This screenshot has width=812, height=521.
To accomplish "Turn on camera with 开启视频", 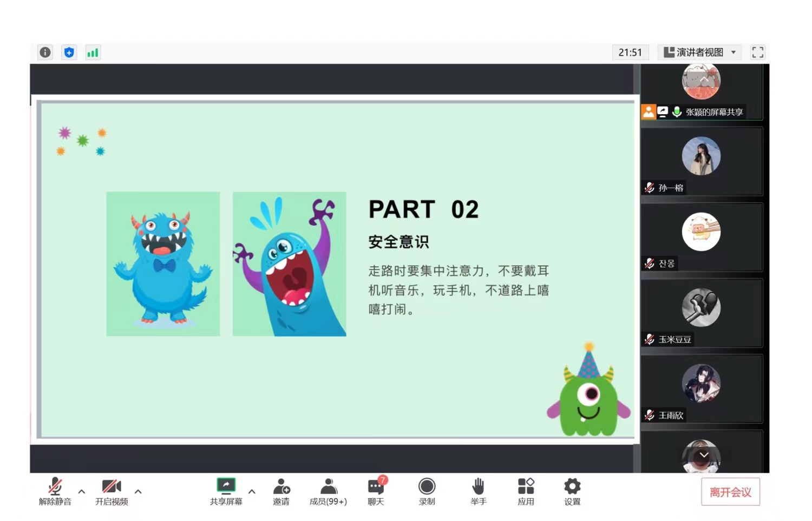I will point(112,491).
